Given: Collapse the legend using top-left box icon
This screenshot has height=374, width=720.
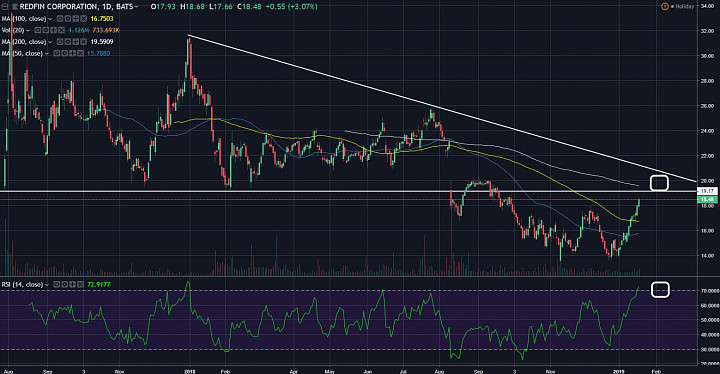Looking at the screenshot, I should click(x=5, y=7).
